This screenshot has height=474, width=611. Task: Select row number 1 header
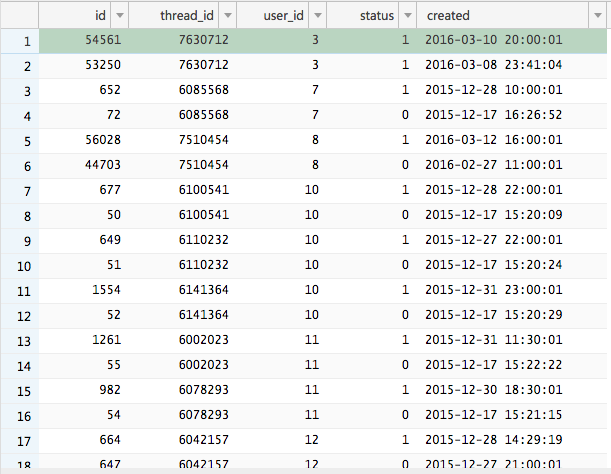[x=20, y=41]
